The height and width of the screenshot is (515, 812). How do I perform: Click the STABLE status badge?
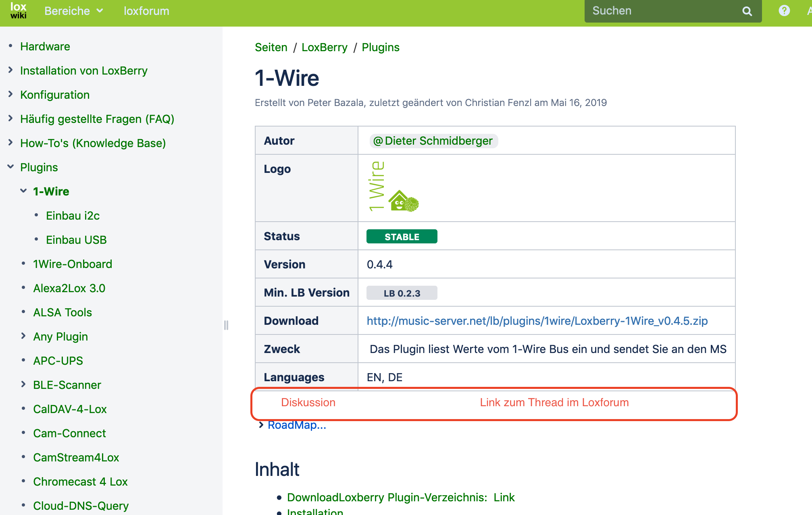(x=402, y=237)
